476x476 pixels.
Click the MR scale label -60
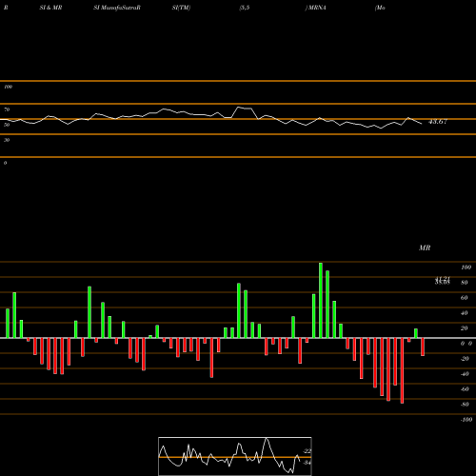[466, 389]
